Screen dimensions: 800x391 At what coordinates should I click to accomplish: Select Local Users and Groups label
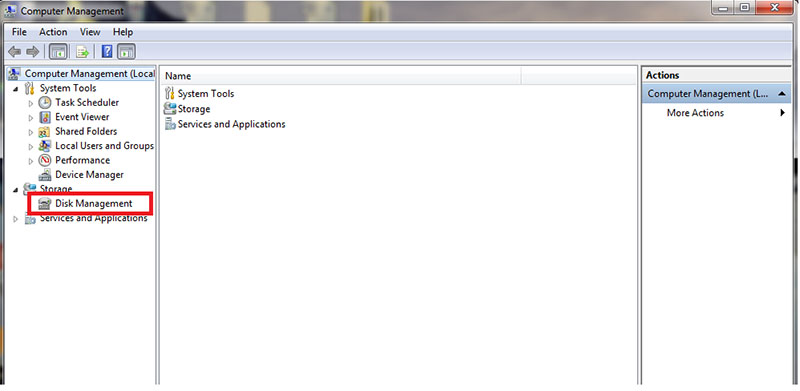[x=105, y=146]
